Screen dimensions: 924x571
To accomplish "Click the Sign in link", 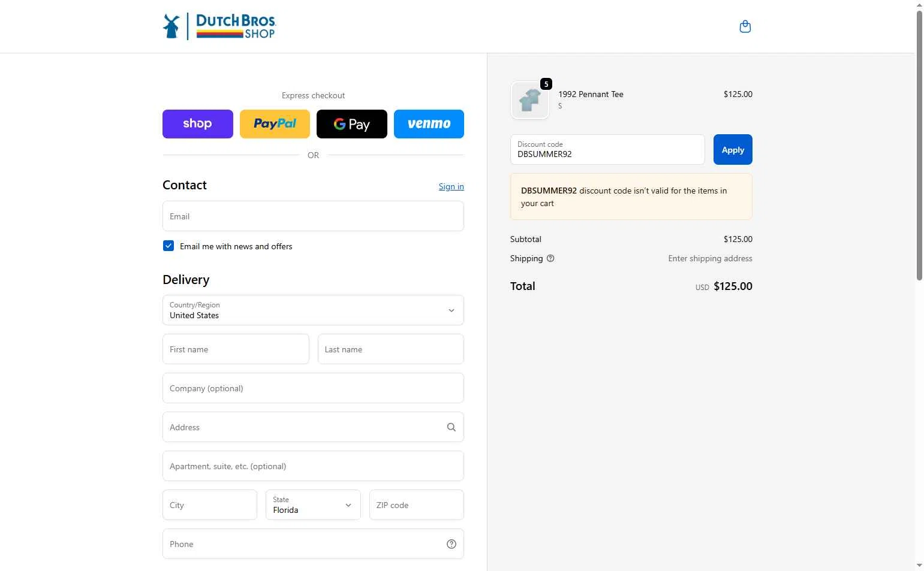I will [x=451, y=186].
